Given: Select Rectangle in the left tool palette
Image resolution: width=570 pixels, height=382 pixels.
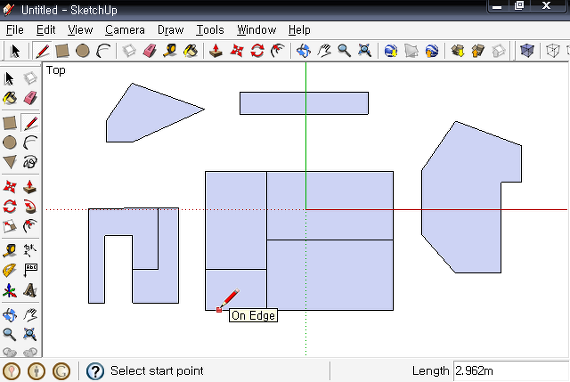Looking at the screenshot, I should (x=9, y=123).
